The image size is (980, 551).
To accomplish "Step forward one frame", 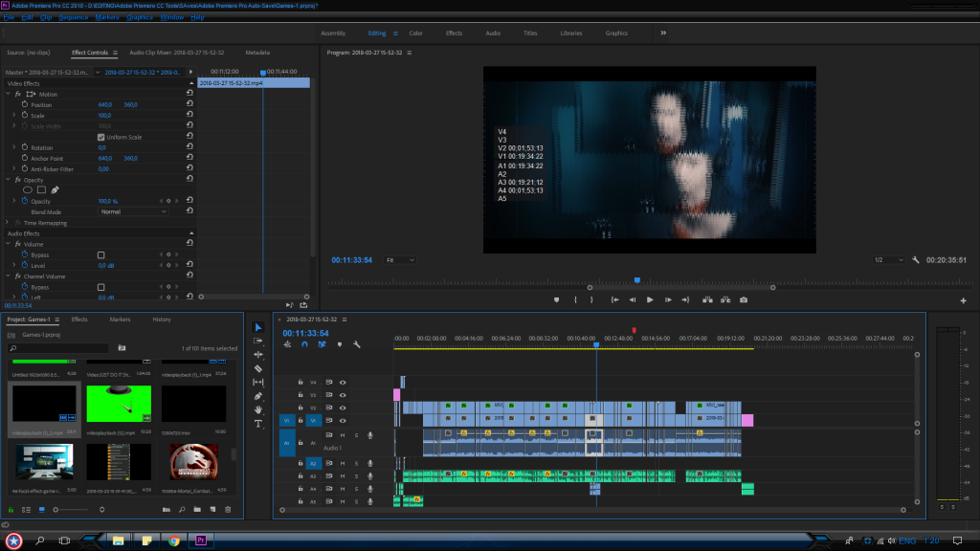I will point(668,299).
